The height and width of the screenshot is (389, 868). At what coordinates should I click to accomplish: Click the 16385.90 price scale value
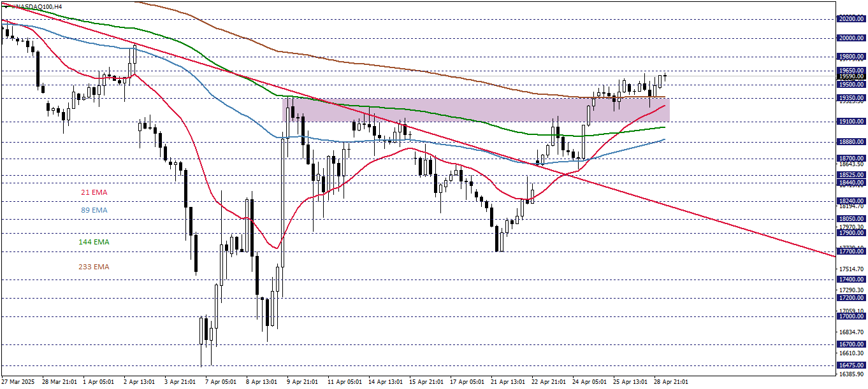pyautogui.click(x=852, y=374)
